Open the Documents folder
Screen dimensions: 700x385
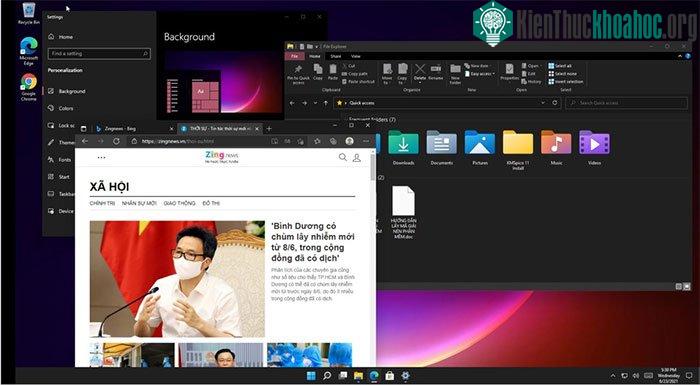tap(442, 148)
